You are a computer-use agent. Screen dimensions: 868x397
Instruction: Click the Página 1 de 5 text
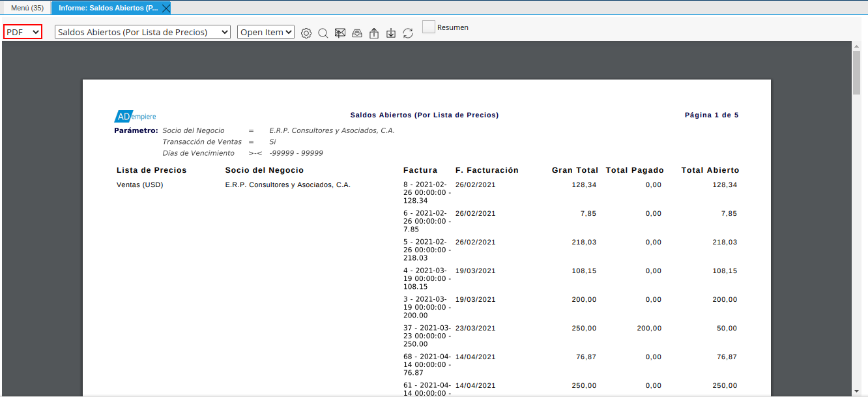[x=712, y=115]
